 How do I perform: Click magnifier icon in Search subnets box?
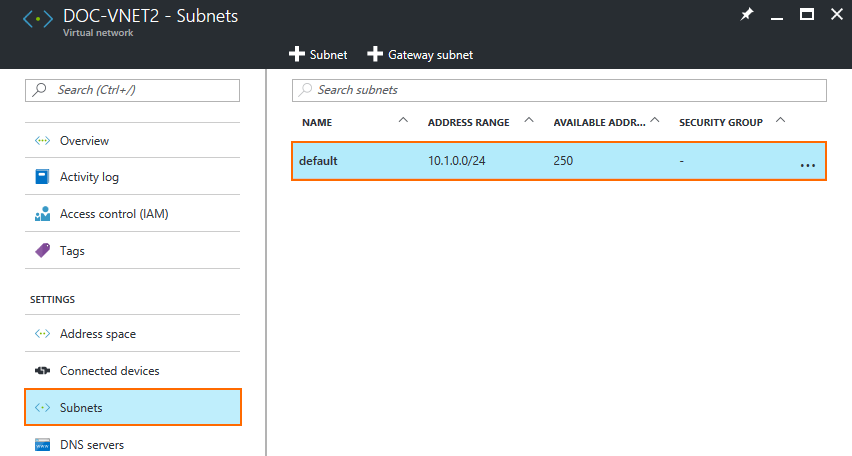(305, 90)
